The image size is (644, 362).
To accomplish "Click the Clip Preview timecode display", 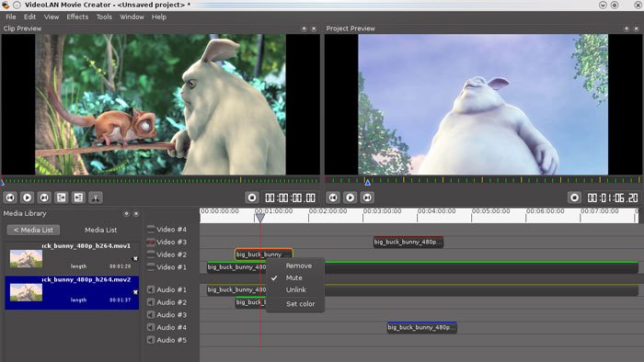I will coord(291,198).
